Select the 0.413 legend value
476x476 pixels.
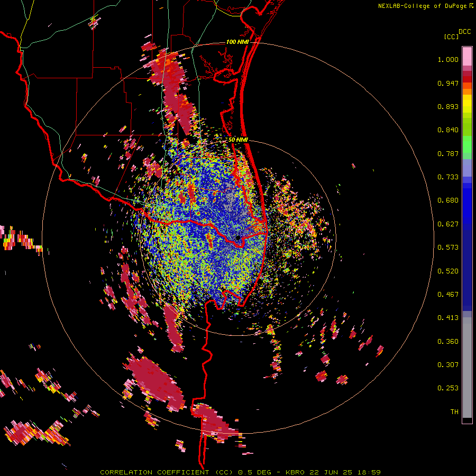pos(448,318)
